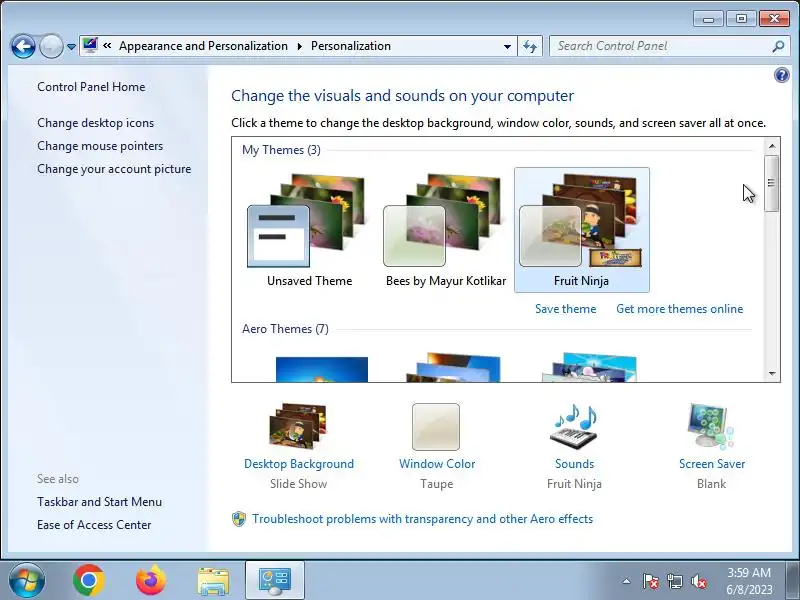This screenshot has width=800, height=600.
Task: Click the My Themes (3) header
Action: point(281,150)
